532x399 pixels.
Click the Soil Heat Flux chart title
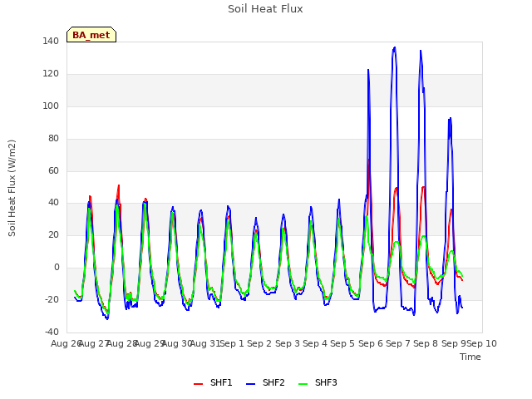coord(265,9)
